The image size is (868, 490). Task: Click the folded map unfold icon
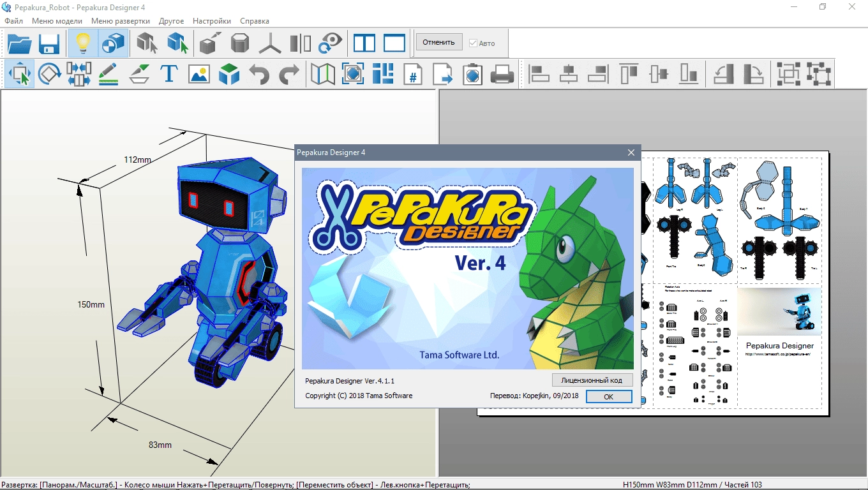[x=323, y=74]
